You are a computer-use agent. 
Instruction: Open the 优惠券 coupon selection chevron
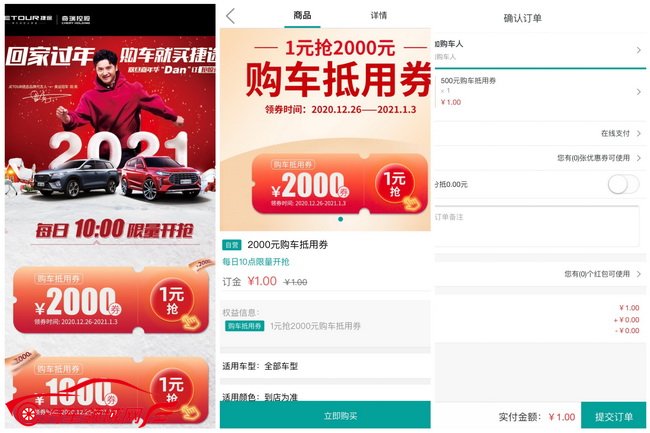[x=638, y=158]
